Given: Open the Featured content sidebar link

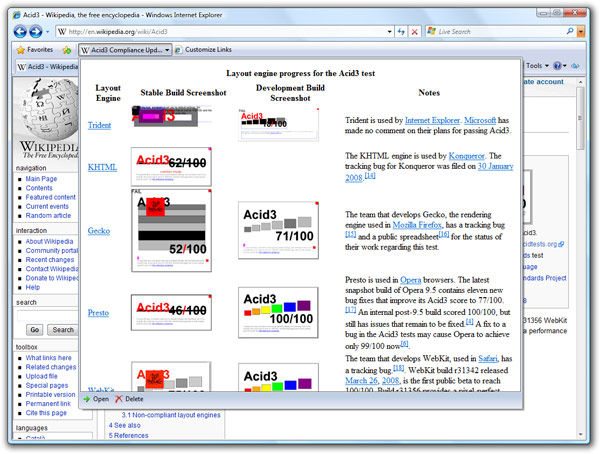Looking at the screenshot, I should [51, 197].
